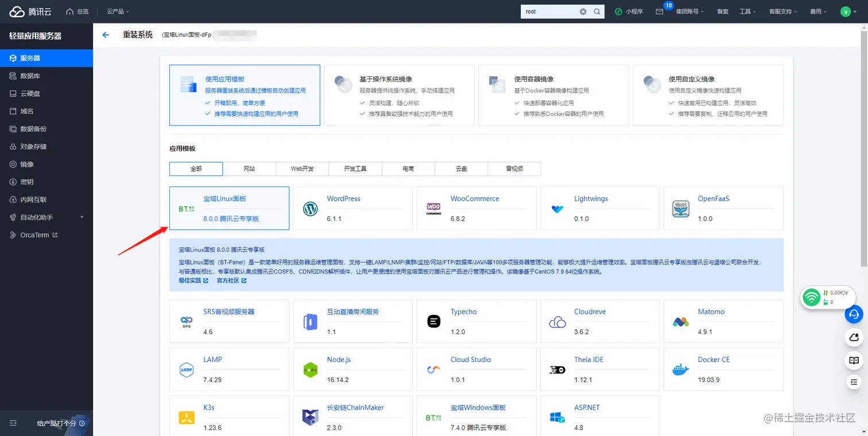868x436 pixels.
Task: Switch to the 网站 template tab
Action: tap(249, 169)
